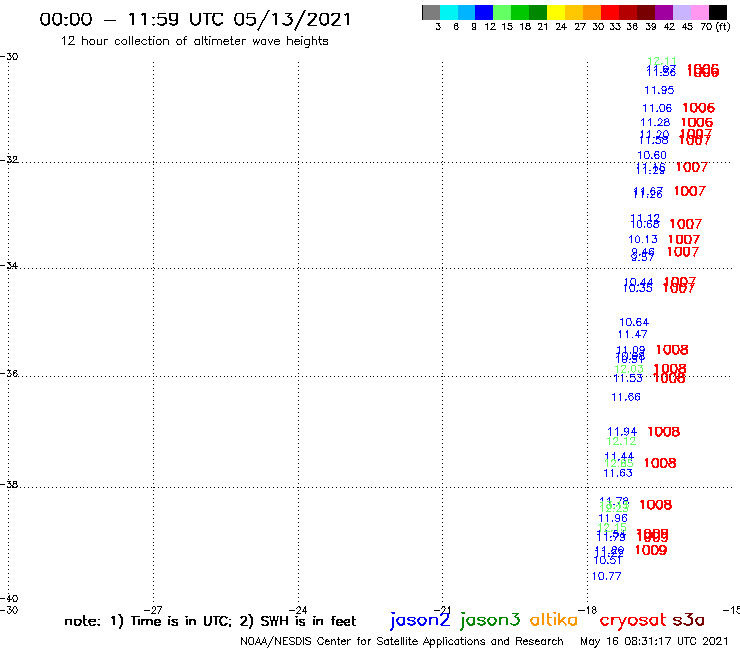Select the cryosat legend label
The image size is (740, 650).
pos(633,620)
